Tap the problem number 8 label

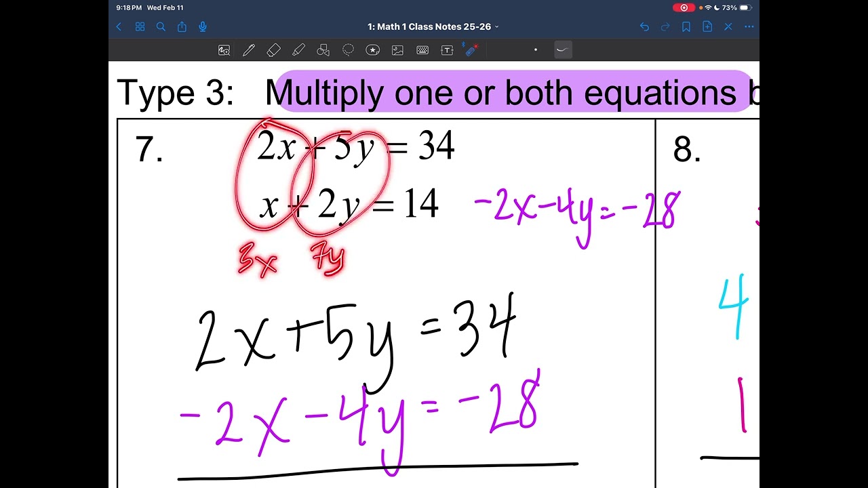click(686, 149)
